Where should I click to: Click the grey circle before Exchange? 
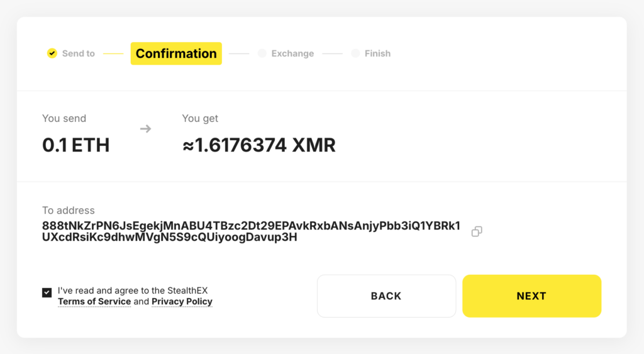click(262, 53)
